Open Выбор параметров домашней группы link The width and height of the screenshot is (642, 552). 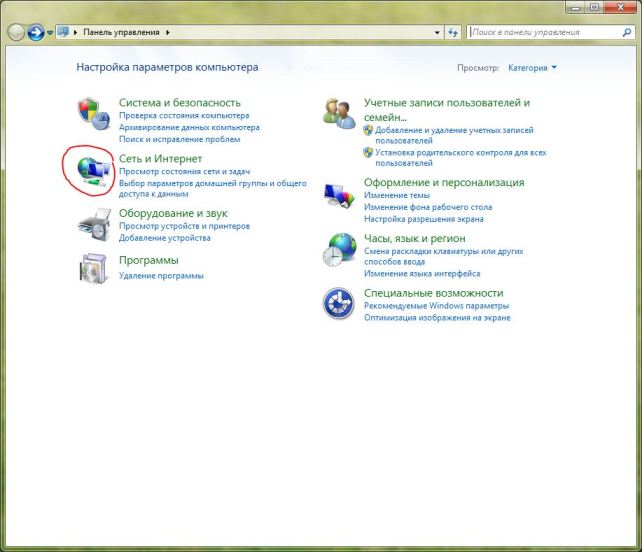pos(212,188)
